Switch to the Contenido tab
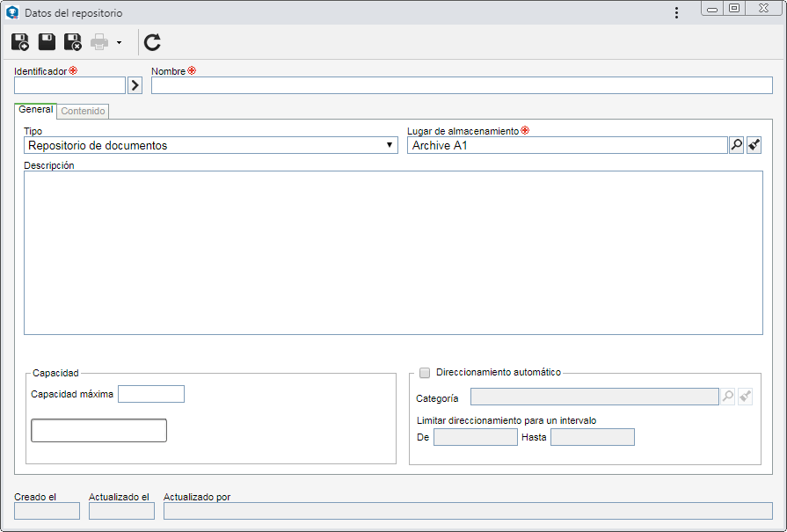This screenshot has width=787, height=532. pos(83,111)
